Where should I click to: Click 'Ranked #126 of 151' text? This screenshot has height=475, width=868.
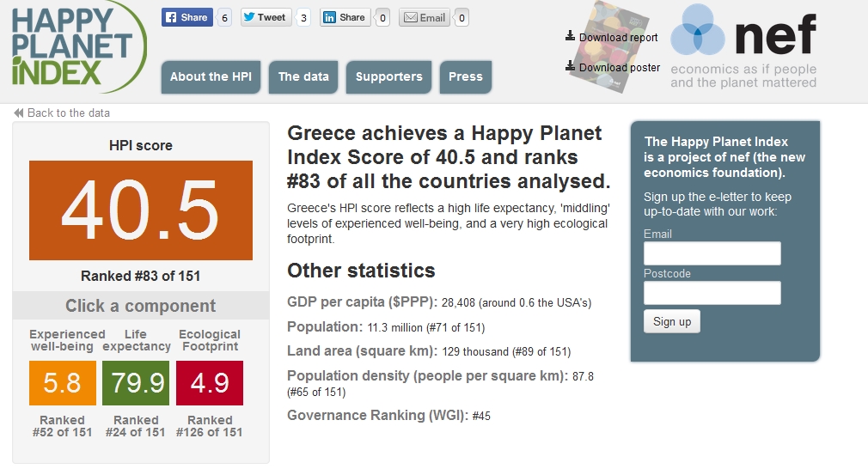209,426
